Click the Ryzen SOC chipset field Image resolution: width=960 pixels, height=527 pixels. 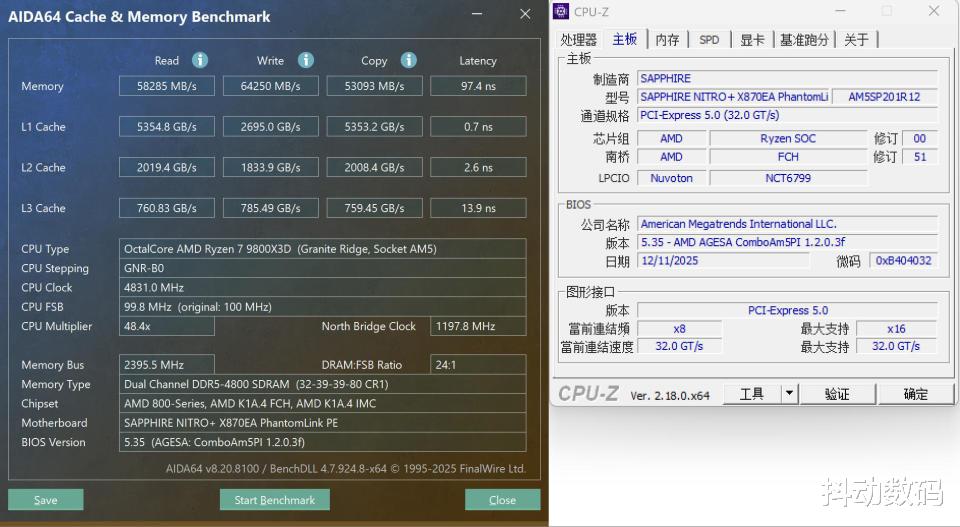[x=788, y=138]
